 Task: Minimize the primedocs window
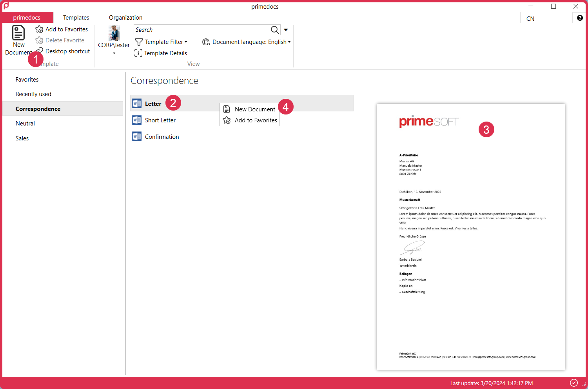[531, 6]
